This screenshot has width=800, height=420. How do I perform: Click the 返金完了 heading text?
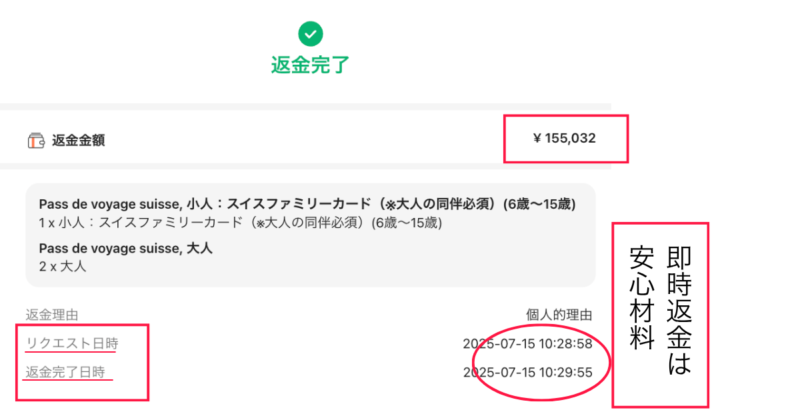[310, 66]
